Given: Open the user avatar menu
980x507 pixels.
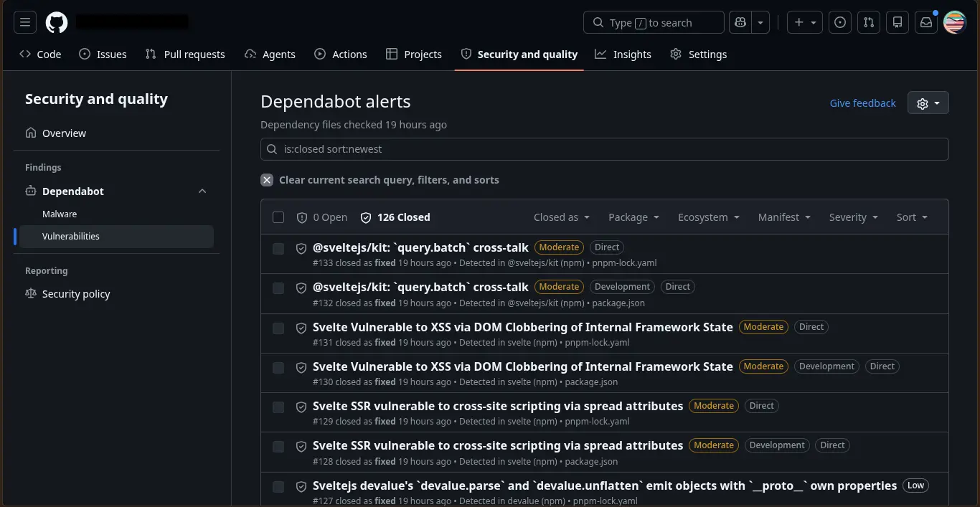Looking at the screenshot, I should [955, 22].
